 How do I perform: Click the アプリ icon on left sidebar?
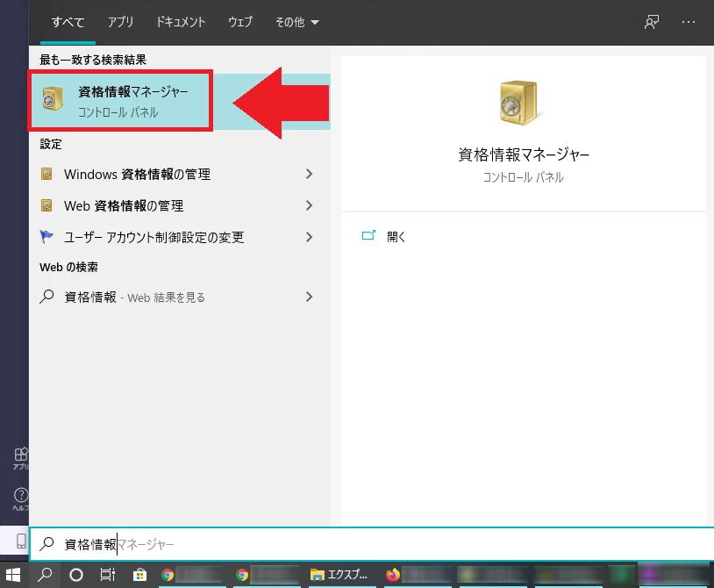20,458
